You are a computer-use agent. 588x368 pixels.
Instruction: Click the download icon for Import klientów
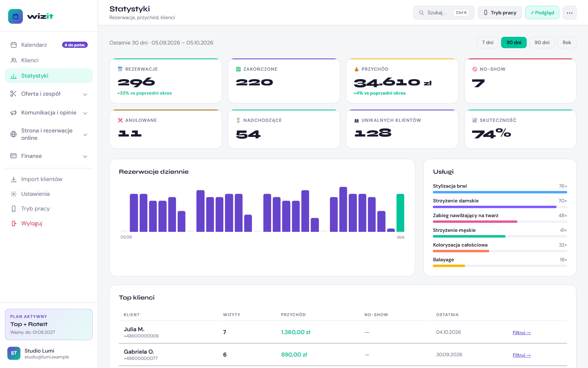14,179
